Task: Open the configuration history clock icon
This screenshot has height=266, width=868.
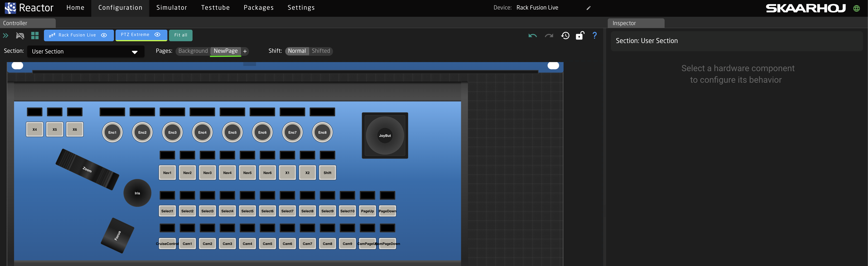Action: point(565,36)
